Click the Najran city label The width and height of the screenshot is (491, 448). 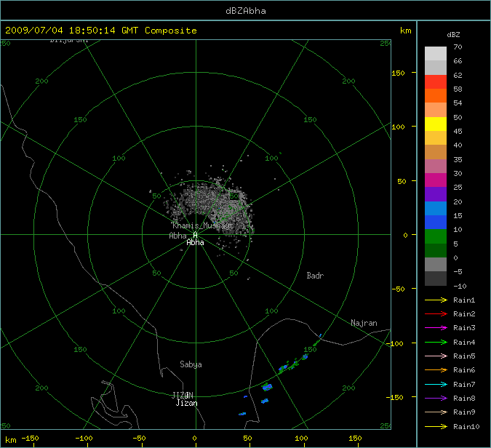(364, 323)
